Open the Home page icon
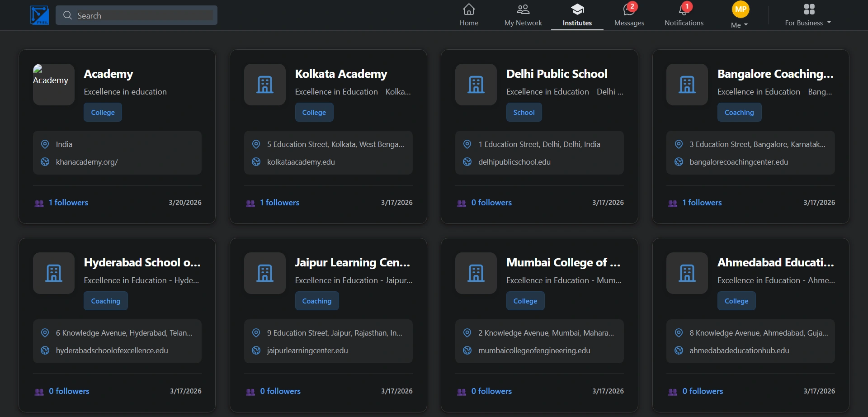 pyautogui.click(x=469, y=9)
